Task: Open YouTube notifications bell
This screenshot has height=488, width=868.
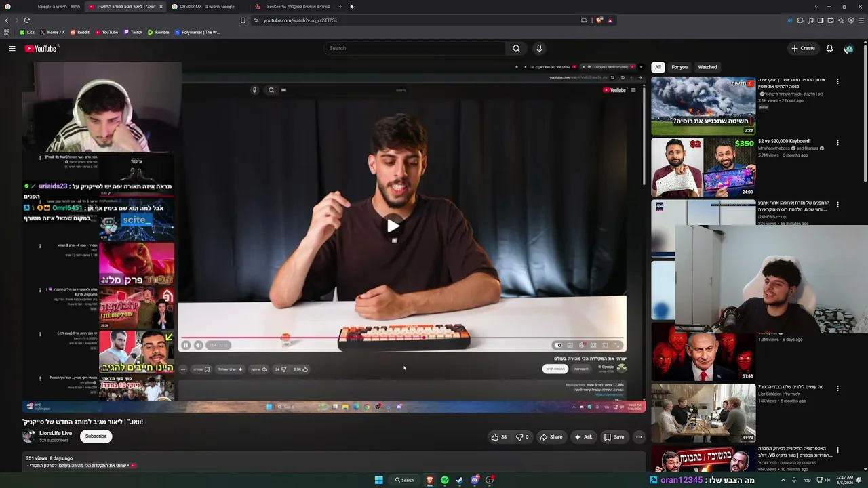Action: click(x=829, y=48)
